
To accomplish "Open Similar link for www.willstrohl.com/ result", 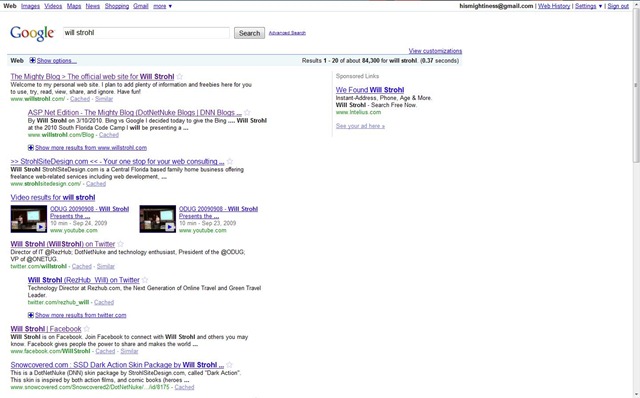I will 104,99.
